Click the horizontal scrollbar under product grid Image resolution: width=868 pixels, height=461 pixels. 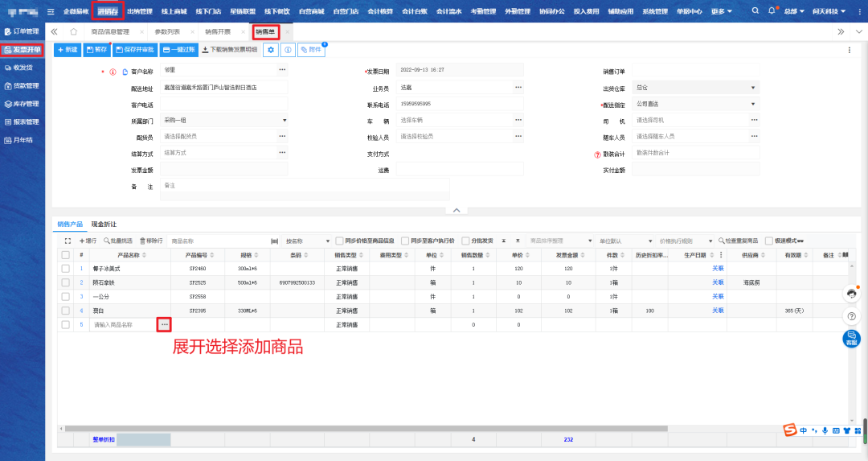(x=362, y=428)
